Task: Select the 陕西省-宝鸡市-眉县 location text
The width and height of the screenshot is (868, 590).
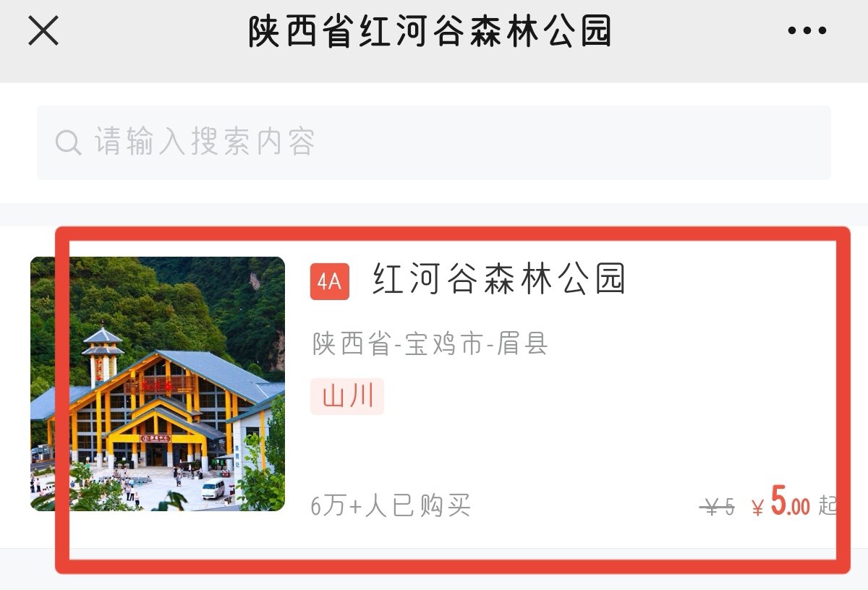Action: tap(430, 344)
